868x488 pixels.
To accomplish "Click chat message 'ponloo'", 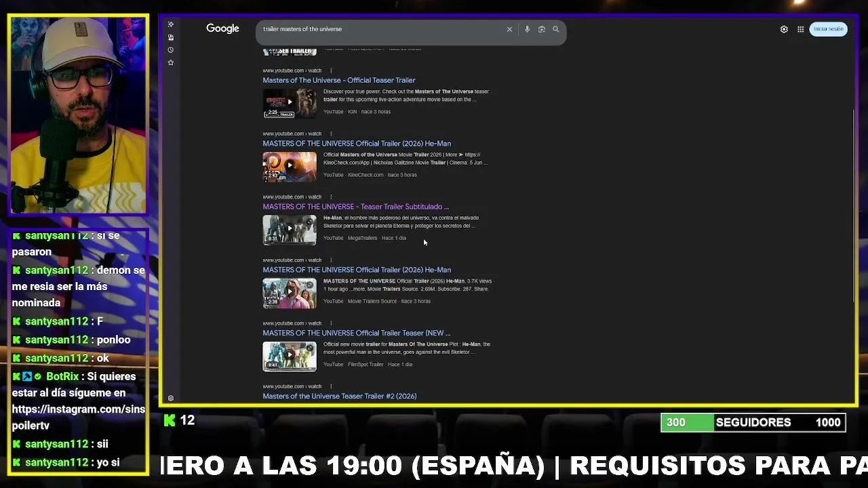I will coord(114,340).
